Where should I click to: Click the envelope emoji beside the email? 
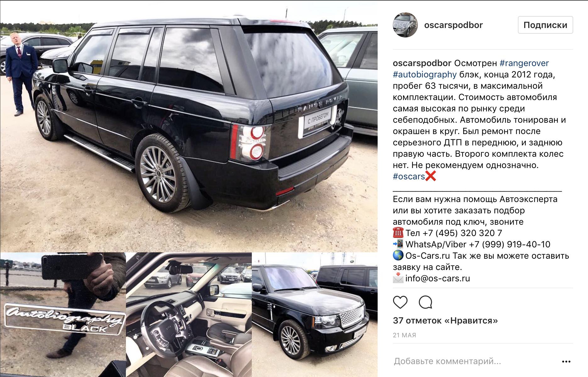click(398, 278)
